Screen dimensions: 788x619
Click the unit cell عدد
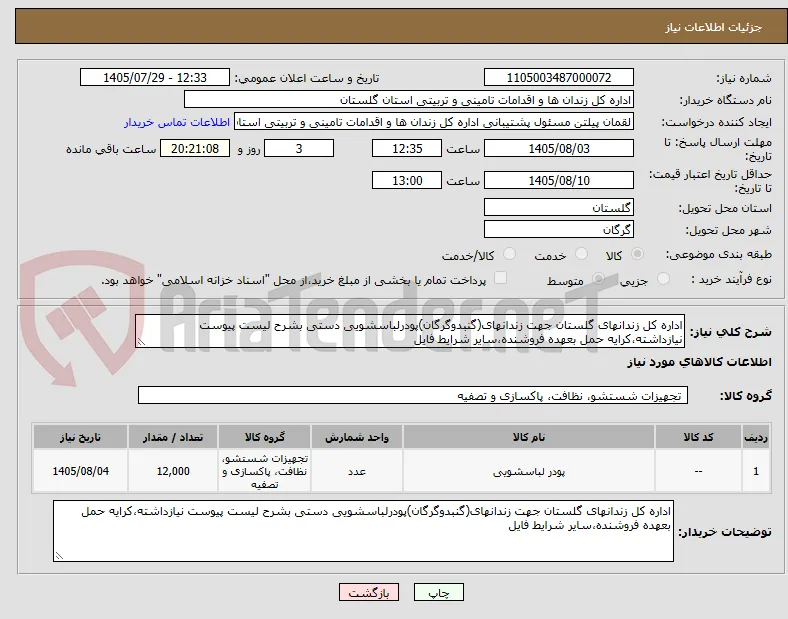357,471
